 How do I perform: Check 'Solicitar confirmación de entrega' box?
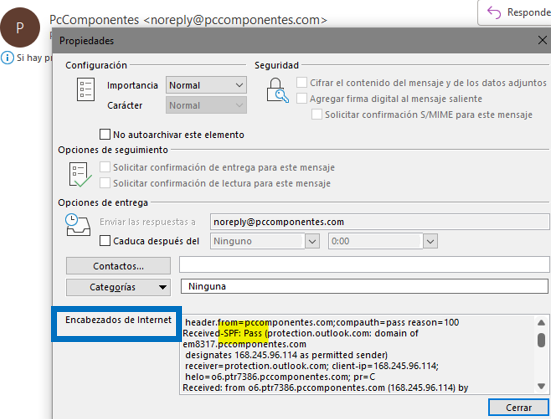[x=105, y=167]
